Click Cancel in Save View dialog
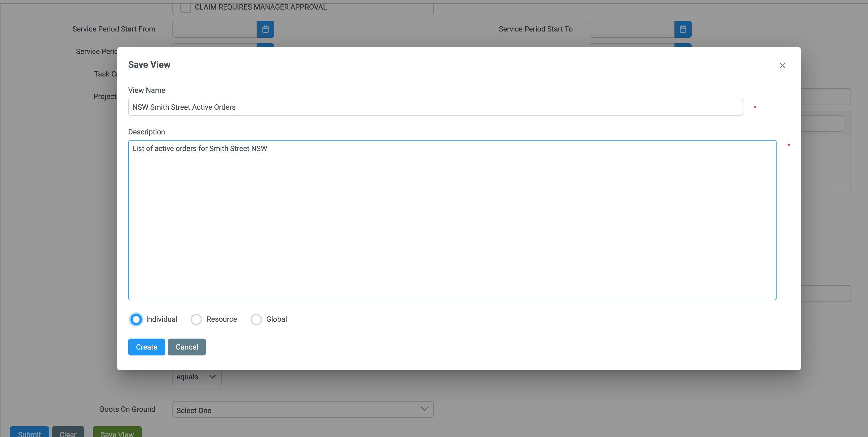The width and height of the screenshot is (868, 437). (x=187, y=347)
